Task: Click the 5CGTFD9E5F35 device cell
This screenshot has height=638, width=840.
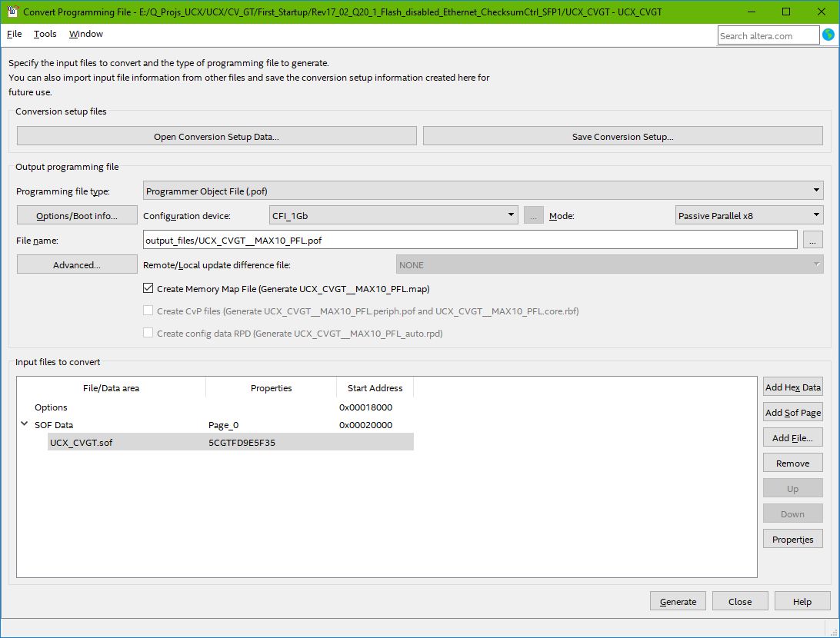Action: [242, 443]
